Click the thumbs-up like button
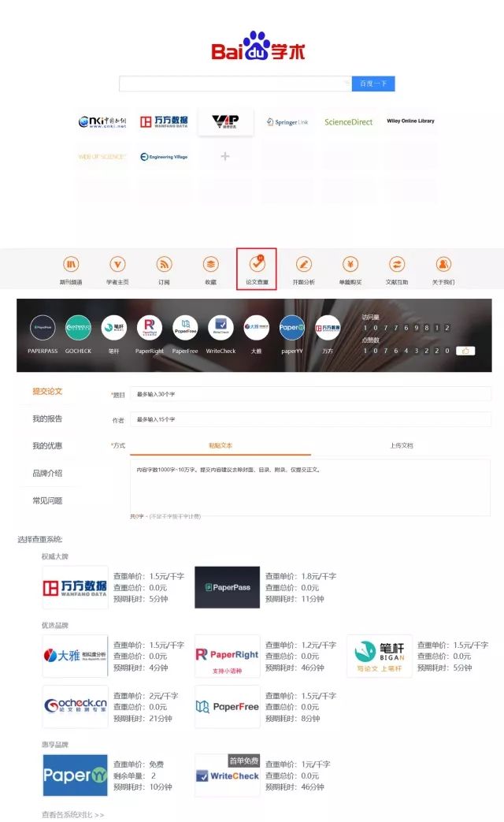This screenshot has height=822, width=504. tap(465, 351)
